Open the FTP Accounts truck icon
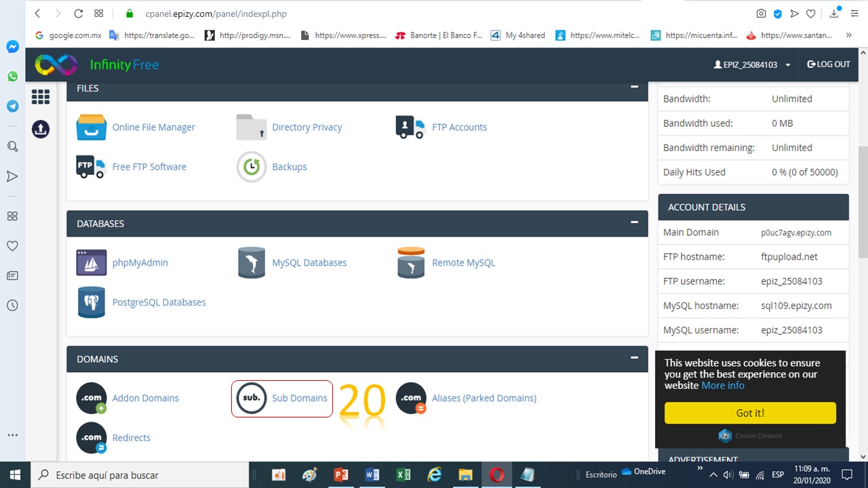Viewport: 868px width, 488px height. coord(410,127)
